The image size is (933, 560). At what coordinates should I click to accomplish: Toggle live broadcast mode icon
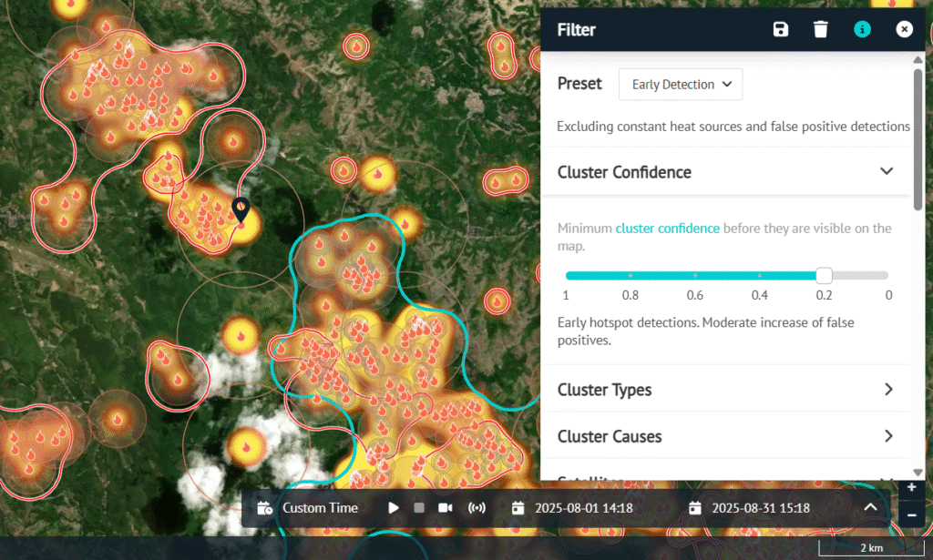[477, 508]
